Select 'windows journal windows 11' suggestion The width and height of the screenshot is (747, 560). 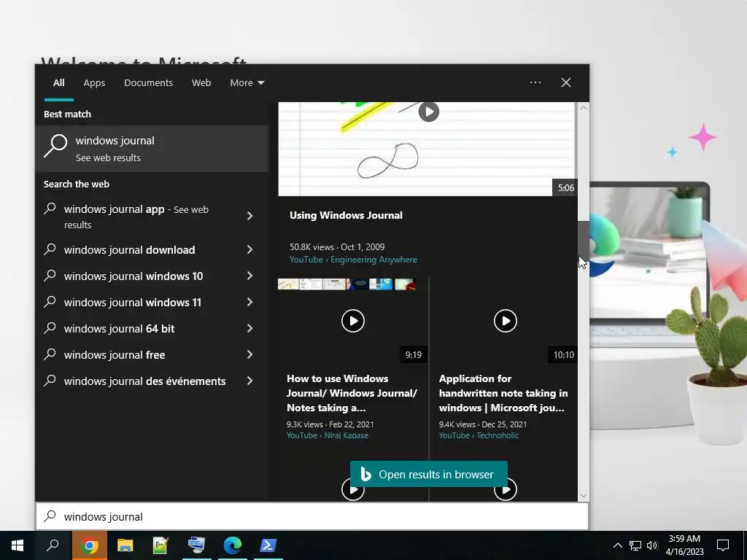click(x=133, y=303)
